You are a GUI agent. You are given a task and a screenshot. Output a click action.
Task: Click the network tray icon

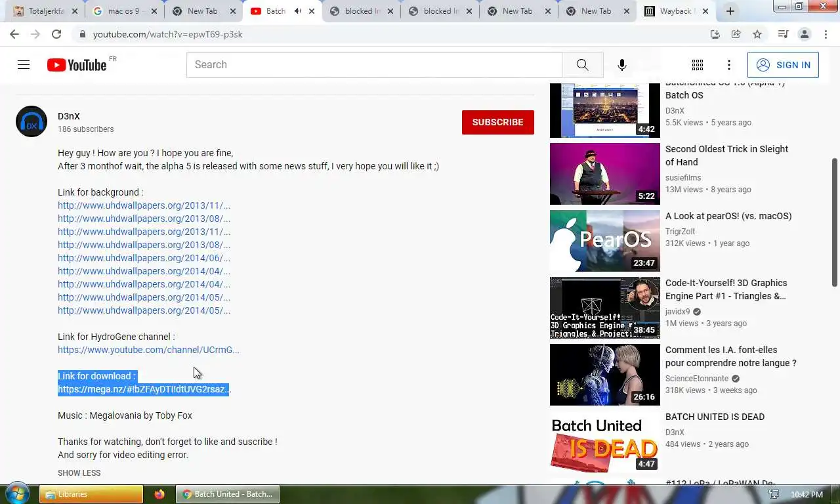tap(774, 494)
